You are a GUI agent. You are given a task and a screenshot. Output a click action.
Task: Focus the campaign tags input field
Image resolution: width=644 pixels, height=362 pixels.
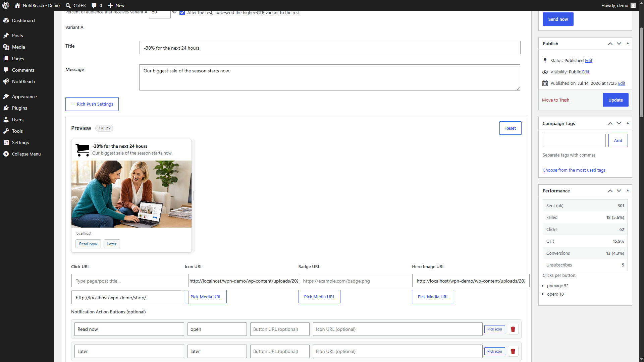coord(574,140)
